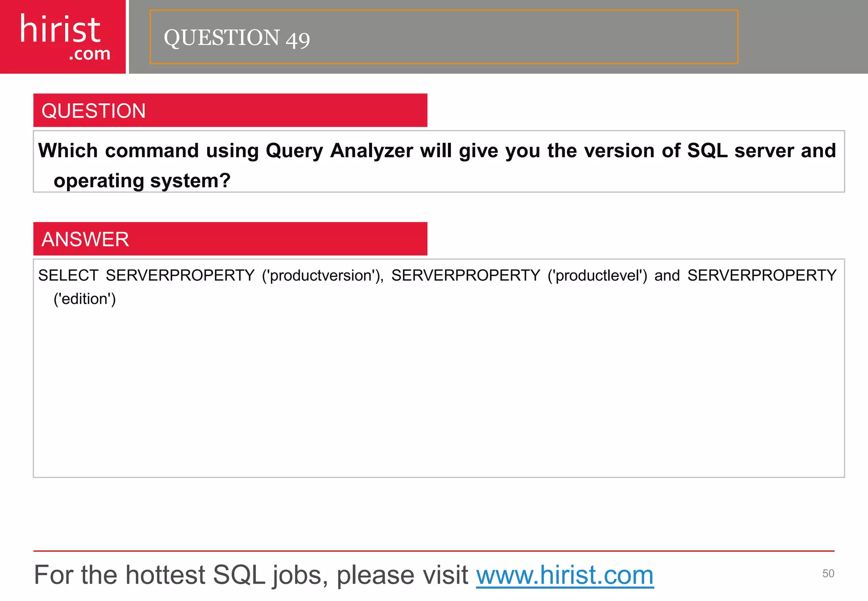Click the slide number 50
The width and height of the screenshot is (868, 601).
[x=828, y=573]
